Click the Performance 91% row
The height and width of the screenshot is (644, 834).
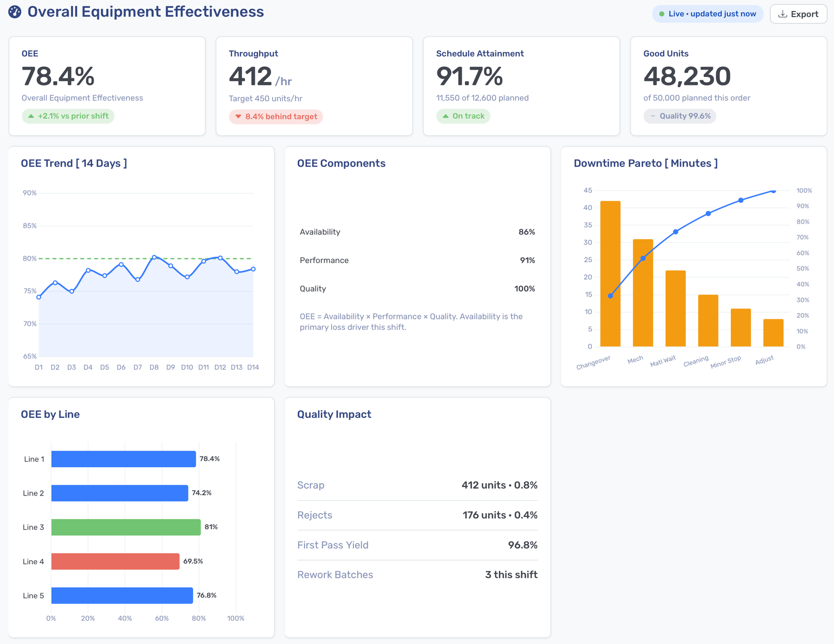[x=418, y=261]
